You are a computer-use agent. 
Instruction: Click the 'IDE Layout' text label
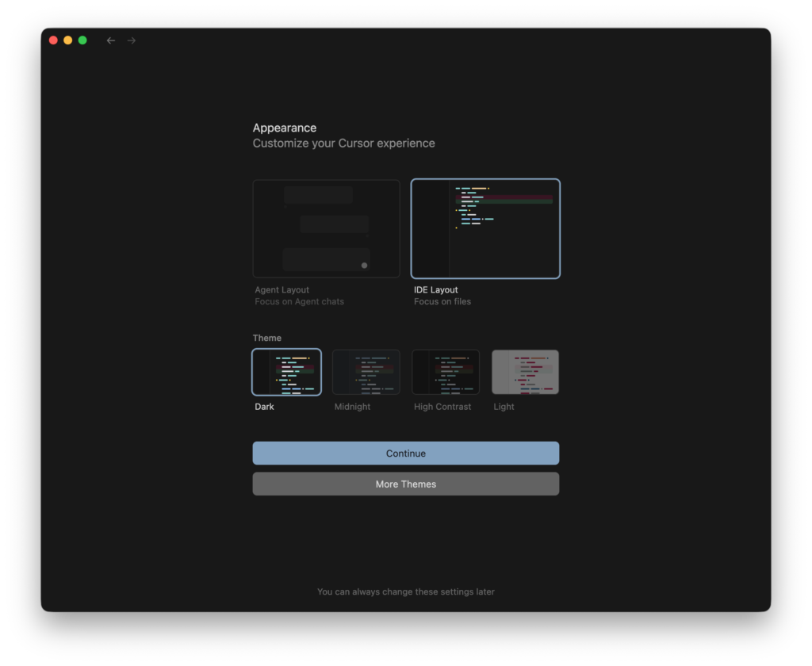click(x=436, y=290)
